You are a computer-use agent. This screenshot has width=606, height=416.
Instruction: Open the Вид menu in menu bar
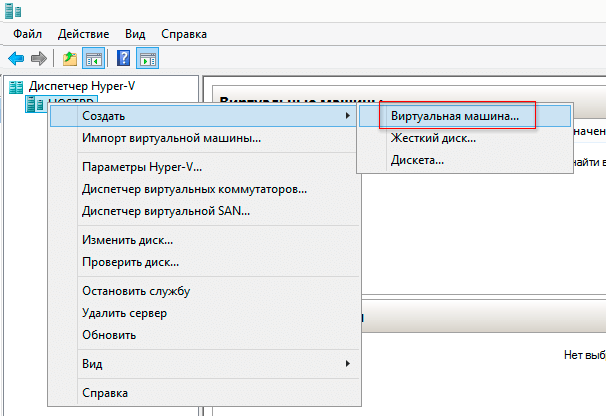click(x=135, y=34)
